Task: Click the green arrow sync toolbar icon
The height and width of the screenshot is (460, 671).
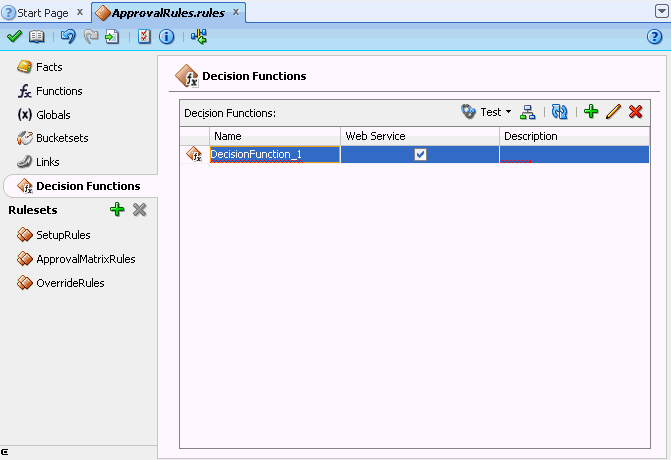Action: point(199,37)
